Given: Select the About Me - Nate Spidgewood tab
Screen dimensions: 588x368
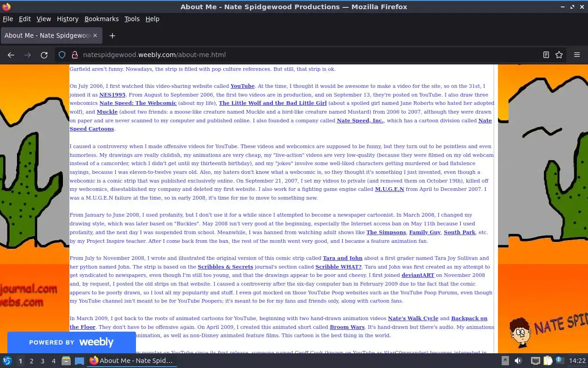Looking at the screenshot, I should [51, 35].
